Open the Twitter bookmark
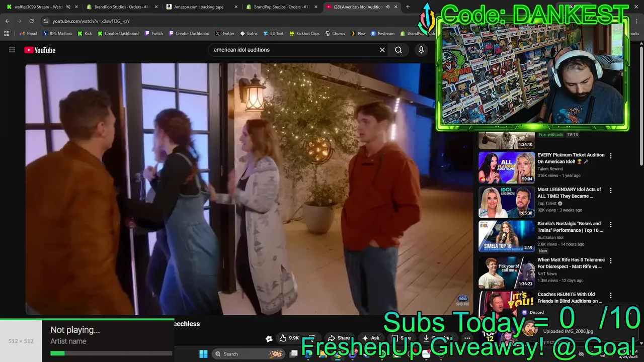Image resolution: width=644 pixels, height=362 pixels. 225,33
